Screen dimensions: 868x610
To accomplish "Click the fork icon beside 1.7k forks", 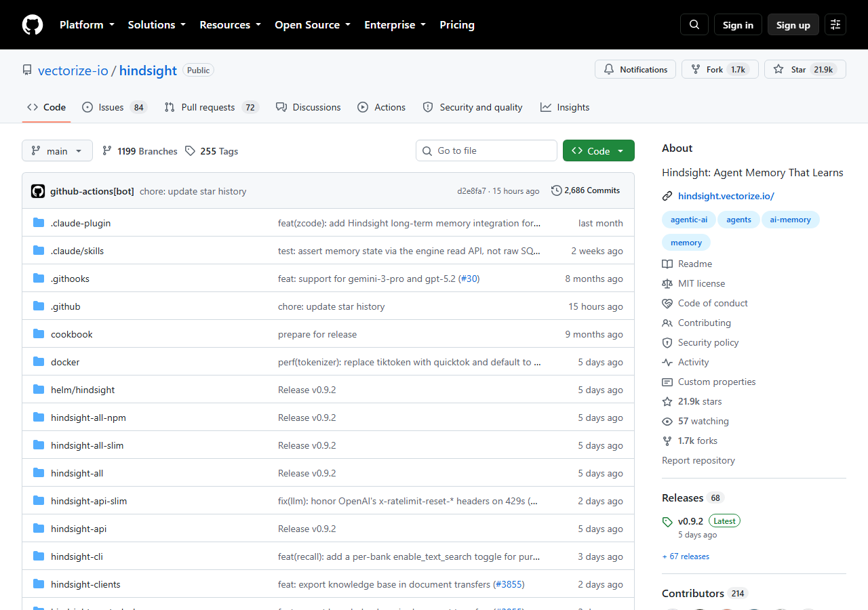I will (x=667, y=441).
